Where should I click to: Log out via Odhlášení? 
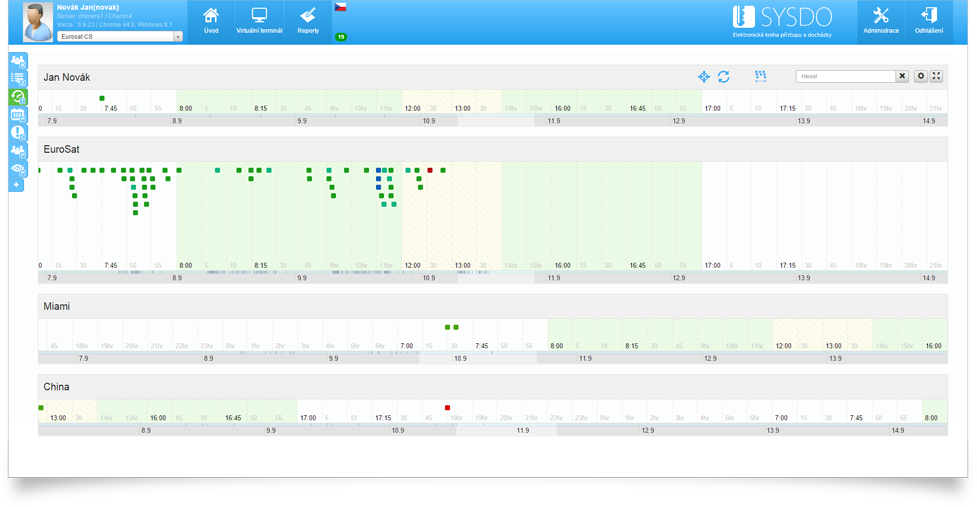pyautogui.click(x=928, y=21)
